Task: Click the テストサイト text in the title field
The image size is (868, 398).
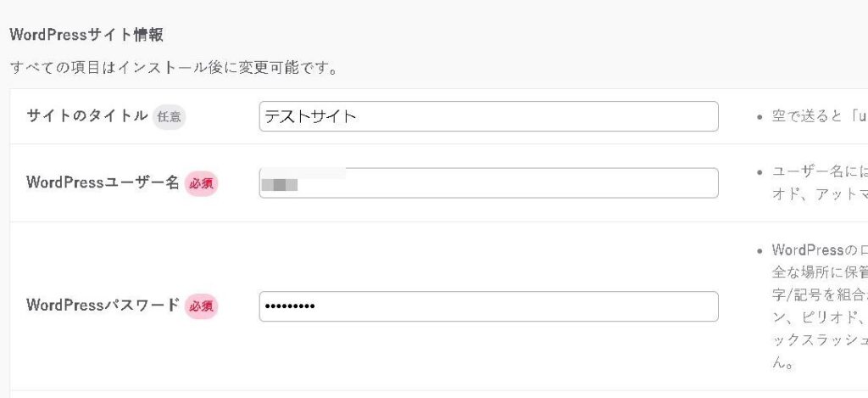Action: [x=310, y=116]
